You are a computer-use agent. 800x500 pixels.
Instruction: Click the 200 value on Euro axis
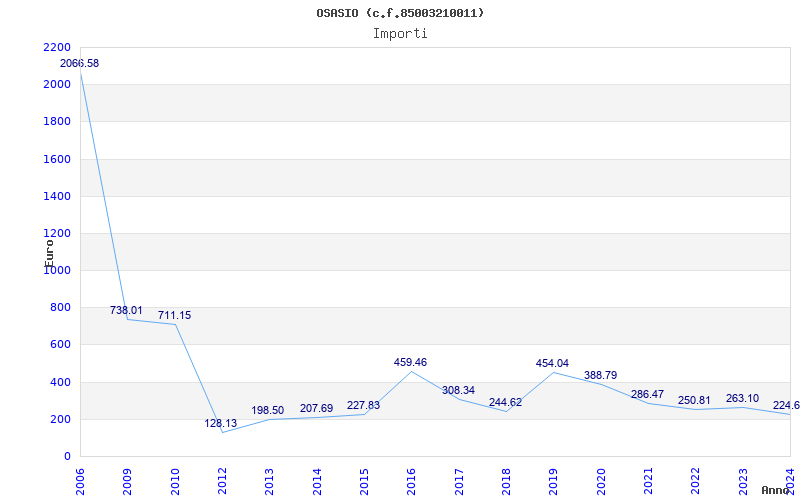click(x=60, y=419)
